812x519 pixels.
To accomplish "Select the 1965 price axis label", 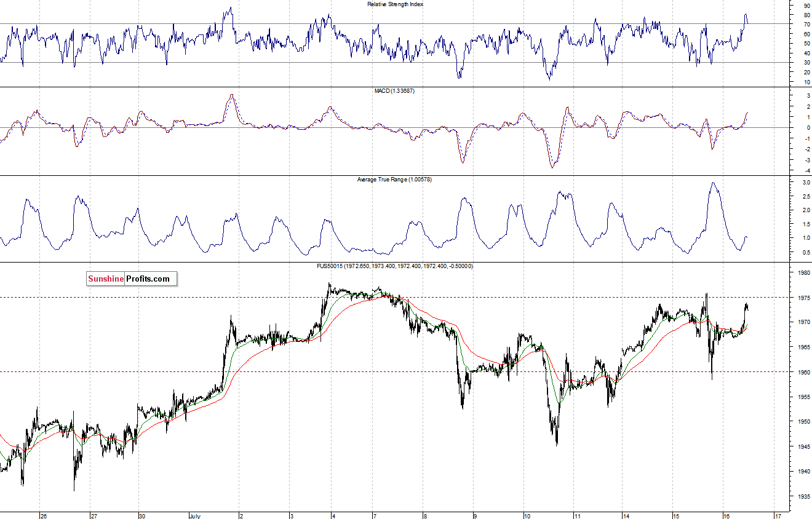I will tap(805, 347).
